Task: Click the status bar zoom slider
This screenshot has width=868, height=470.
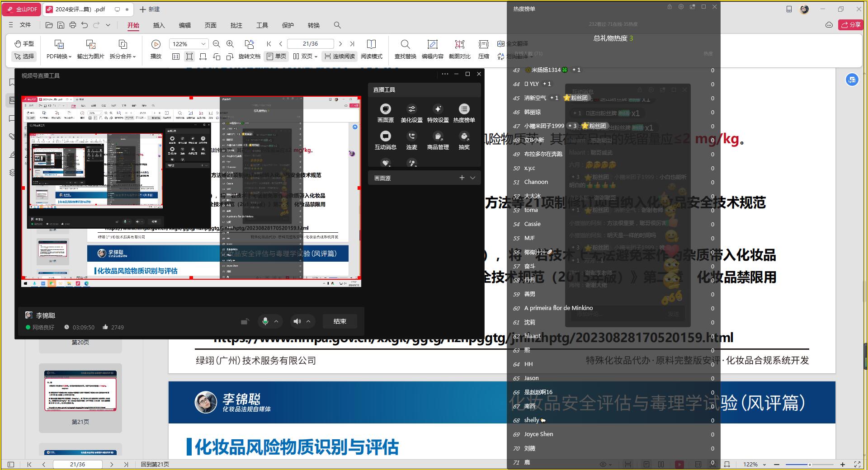Action: 809,464
